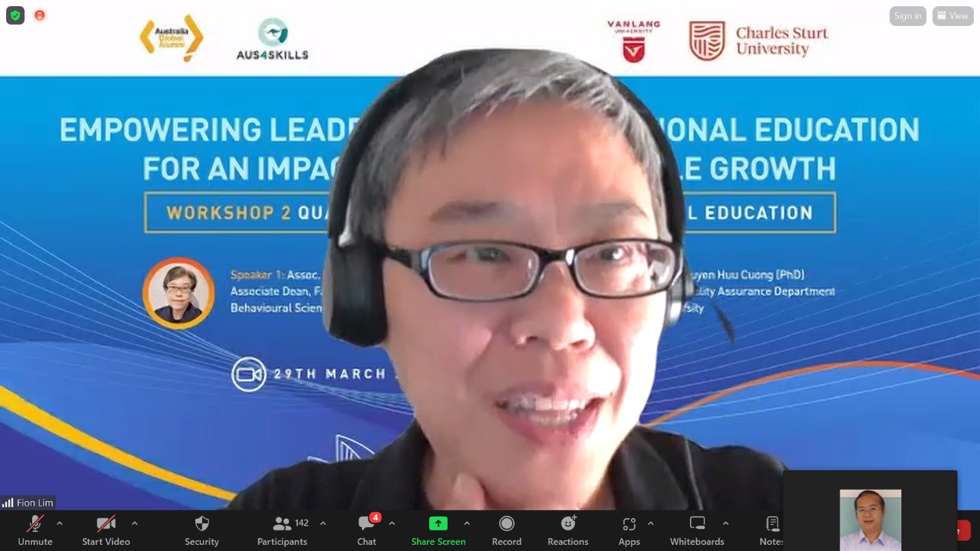This screenshot has height=551, width=980.
Task: Open the Apps panel
Action: [x=629, y=530]
